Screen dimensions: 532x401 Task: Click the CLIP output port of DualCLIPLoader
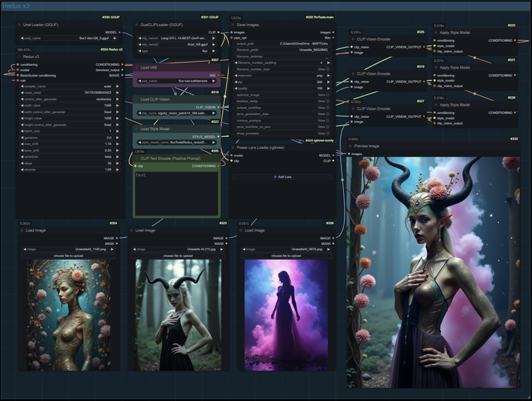pos(218,32)
